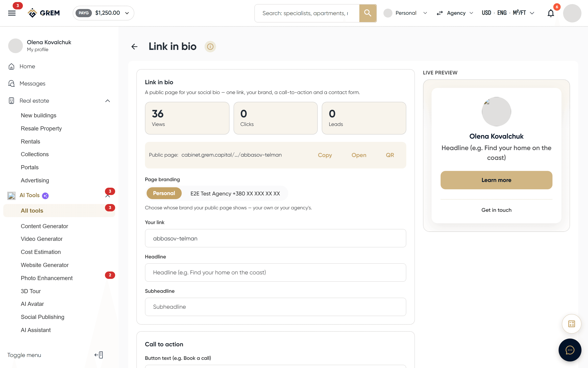Click the Olena Kovalchuk sidebar avatar
588x368 pixels.
(x=16, y=46)
